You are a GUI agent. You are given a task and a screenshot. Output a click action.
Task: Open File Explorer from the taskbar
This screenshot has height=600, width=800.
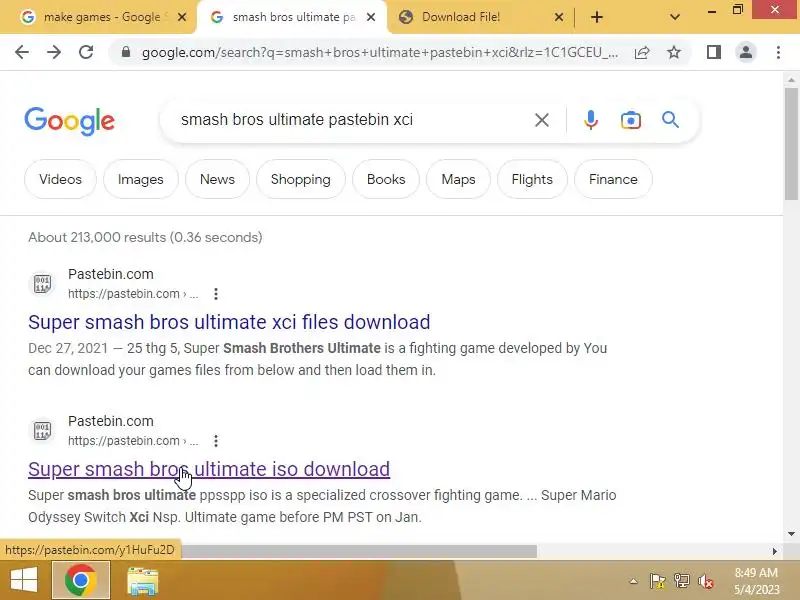coord(142,581)
